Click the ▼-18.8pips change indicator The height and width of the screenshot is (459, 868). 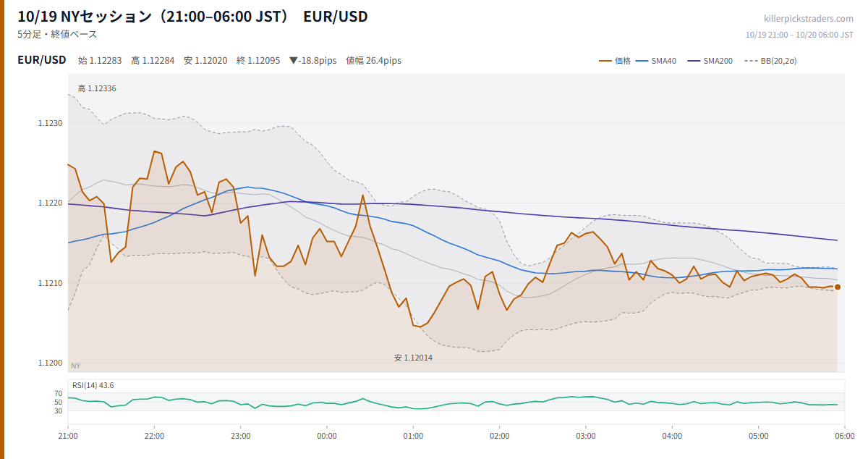point(312,61)
